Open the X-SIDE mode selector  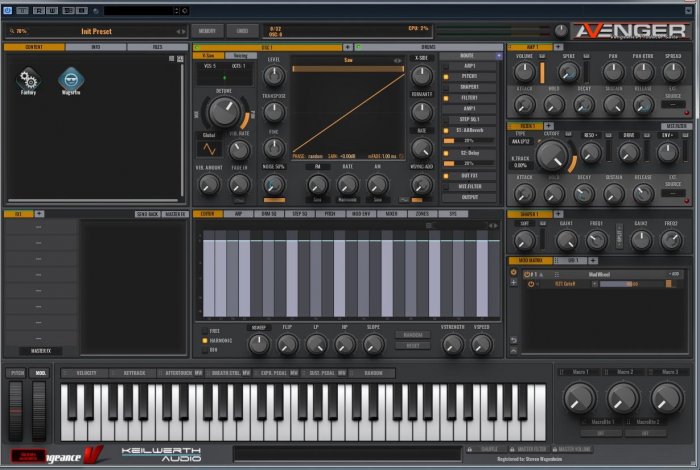(x=421, y=58)
